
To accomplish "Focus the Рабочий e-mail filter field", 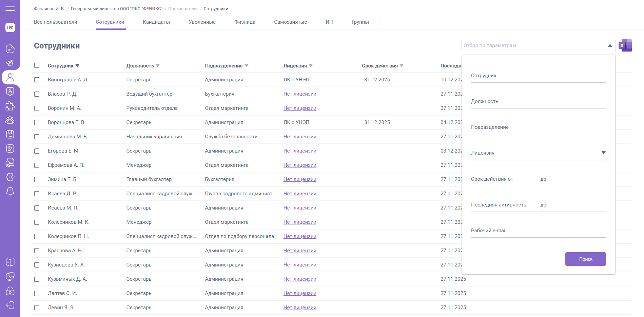I will point(538,231).
